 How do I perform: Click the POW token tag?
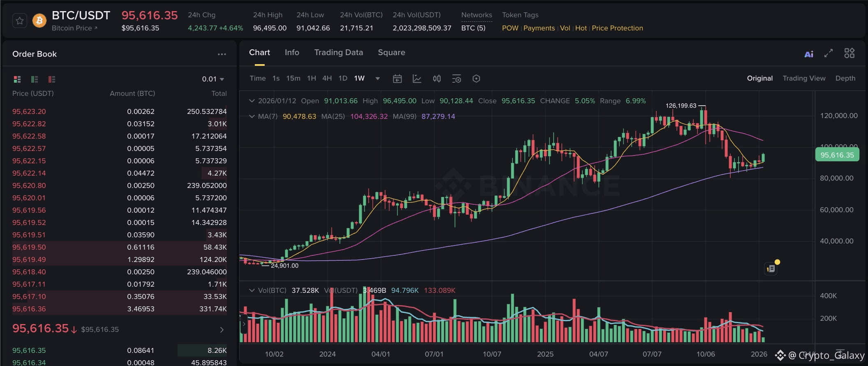pyautogui.click(x=510, y=28)
